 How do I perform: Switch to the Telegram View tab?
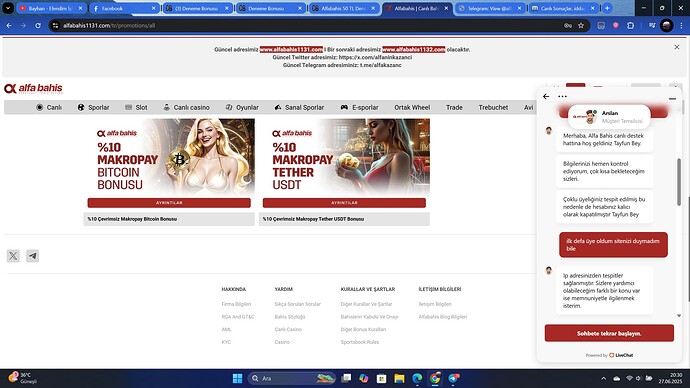coord(490,8)
